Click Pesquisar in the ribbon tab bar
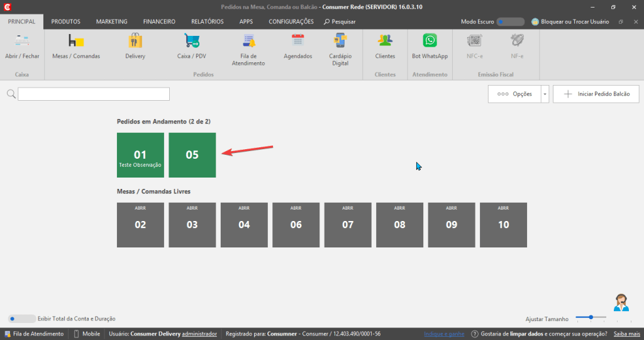Image resolution: width=644 pixels, height=340 pixels. click(x=340, y=22)
